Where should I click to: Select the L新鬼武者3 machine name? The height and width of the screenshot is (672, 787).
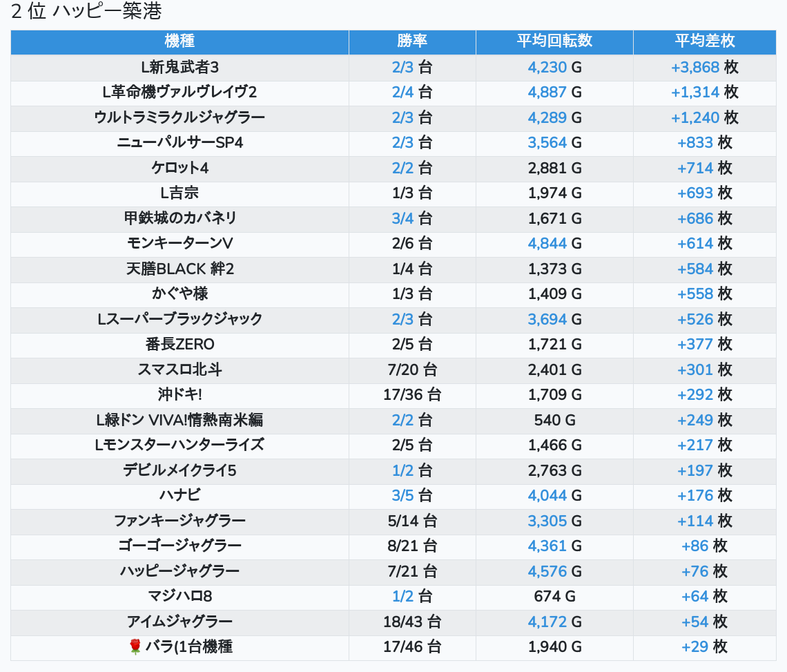coord(179,68)
